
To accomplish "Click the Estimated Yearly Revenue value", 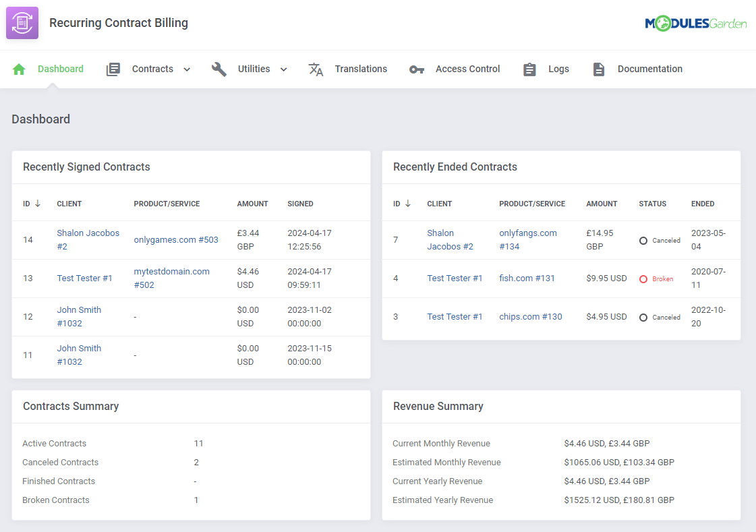I will tap(619, 500).
